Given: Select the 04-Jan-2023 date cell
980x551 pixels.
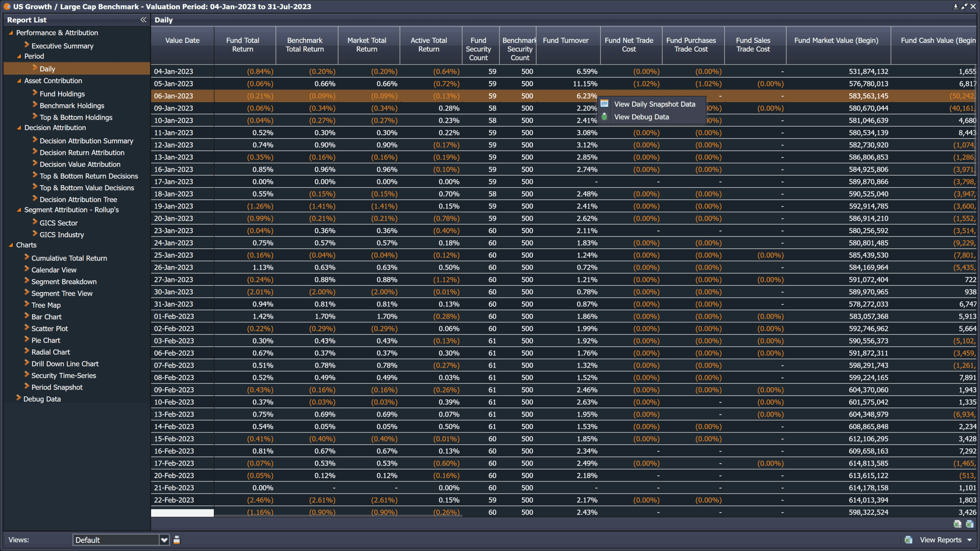Looking at the screenshot, I should tap(182, 72).
